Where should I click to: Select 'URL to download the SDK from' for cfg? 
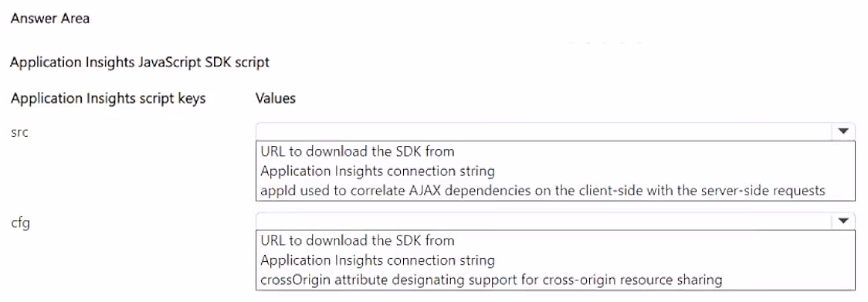tap(357, 240)
